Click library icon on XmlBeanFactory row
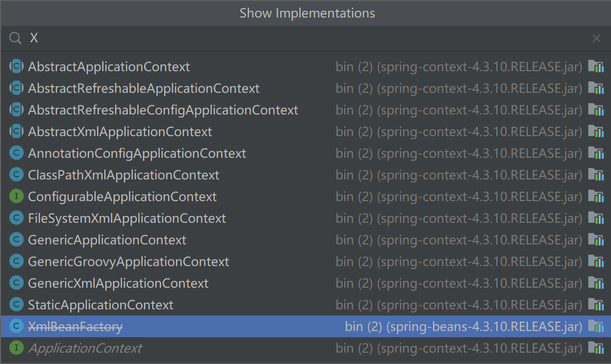 596,326
